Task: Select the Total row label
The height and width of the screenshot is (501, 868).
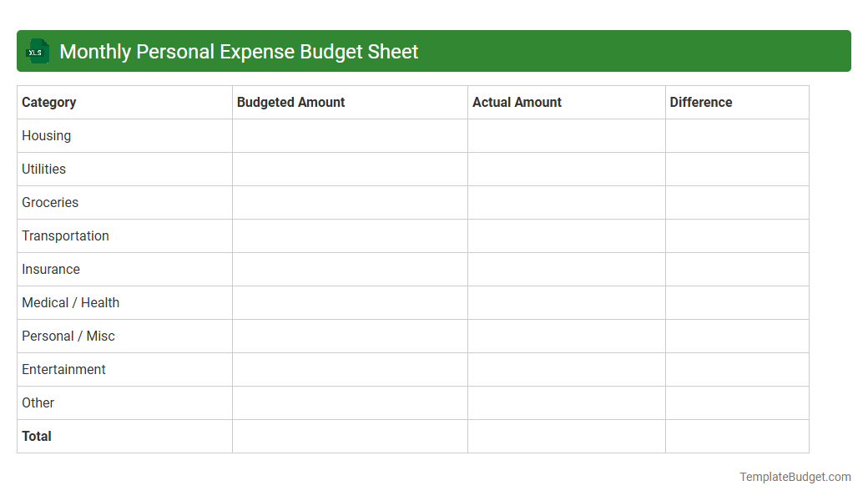Action: 36,436
